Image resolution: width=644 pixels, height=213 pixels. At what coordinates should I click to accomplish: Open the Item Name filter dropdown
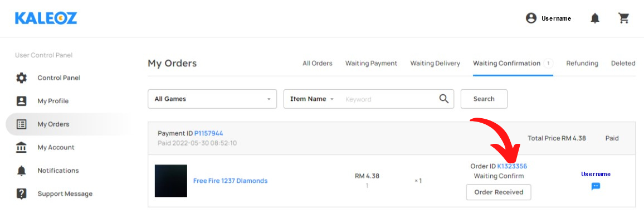(312, 99)
